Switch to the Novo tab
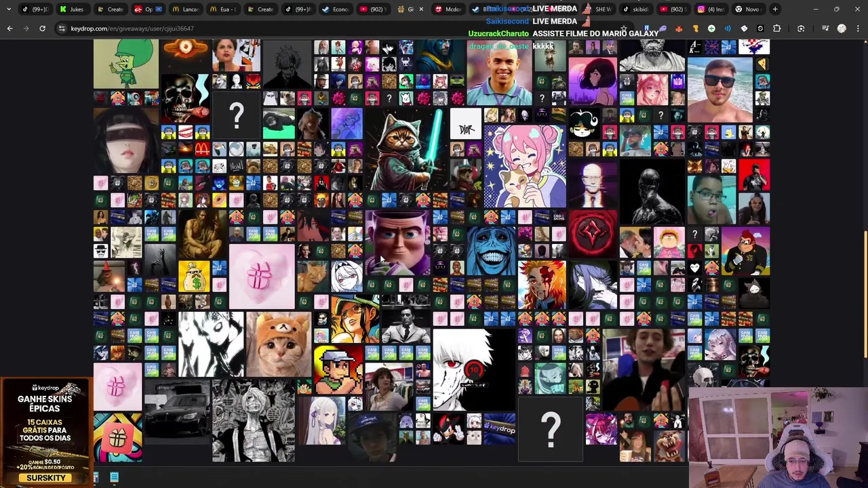The image size is (868, 488). (x=747, y=9)
